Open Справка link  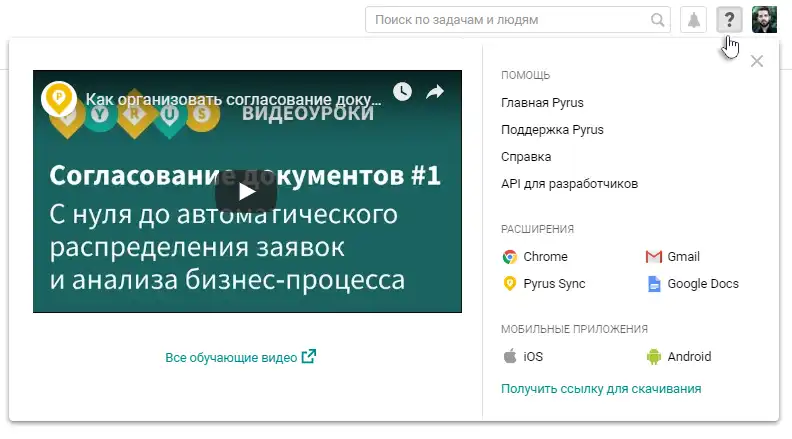[526, 157]
